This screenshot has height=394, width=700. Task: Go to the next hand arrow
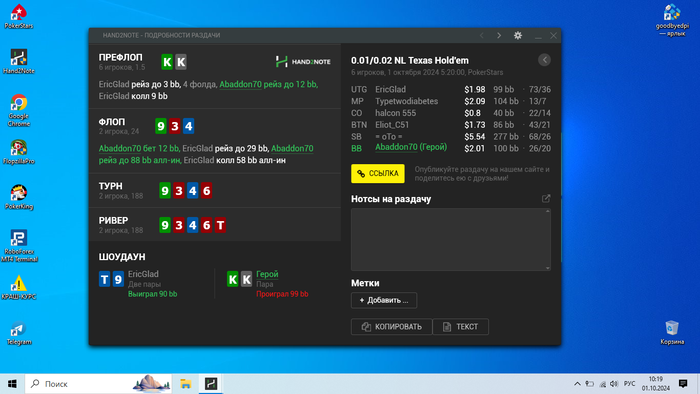(x=499, y=36)
